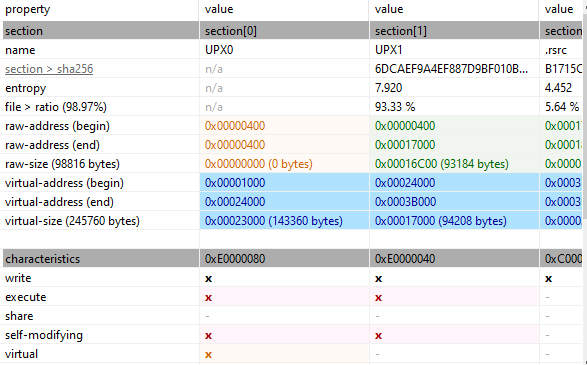This screenshot has width=587, height=365.
Task: Select UPX0 virtual-address (begin) 0x00001000
Action: [x=235, y=183]
